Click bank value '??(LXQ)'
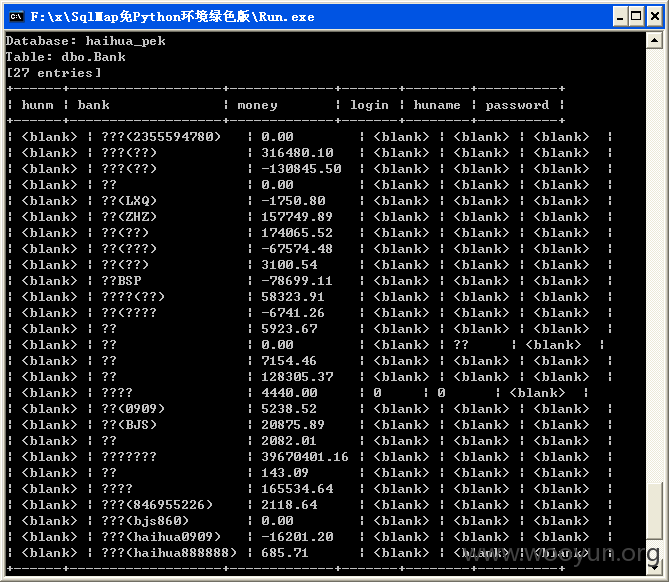This screenshot has width=669, height=582. pyautogui.click(x=129, y=201)
